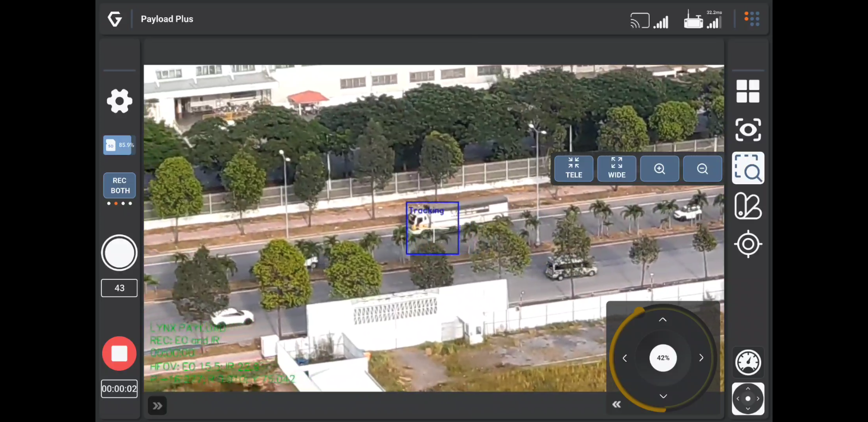Image resolution: width=868 pixels, height=422 pixels.
Task: Select the grid layout view icon
Action: 748,91
